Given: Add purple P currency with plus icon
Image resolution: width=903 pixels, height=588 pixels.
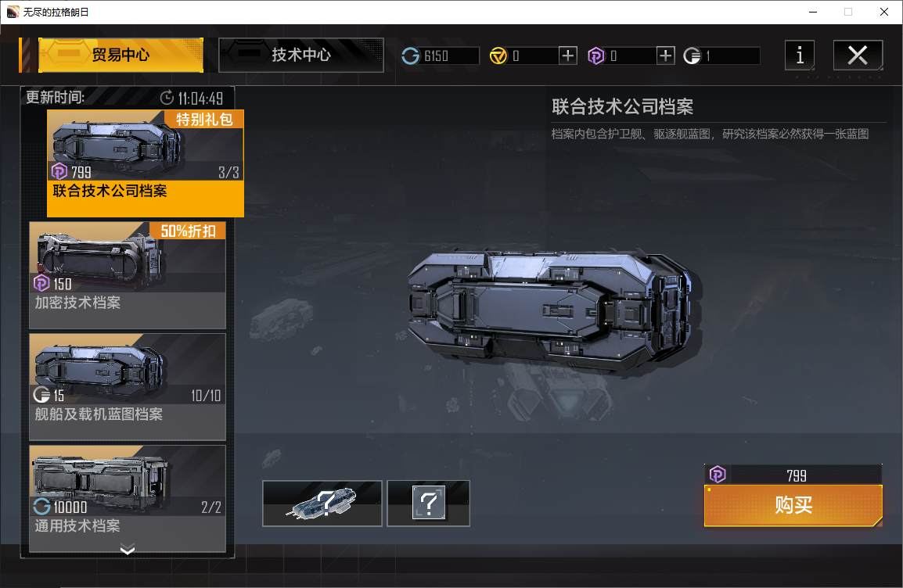Looking at the screenshot, I should click(x=666, y=56).
